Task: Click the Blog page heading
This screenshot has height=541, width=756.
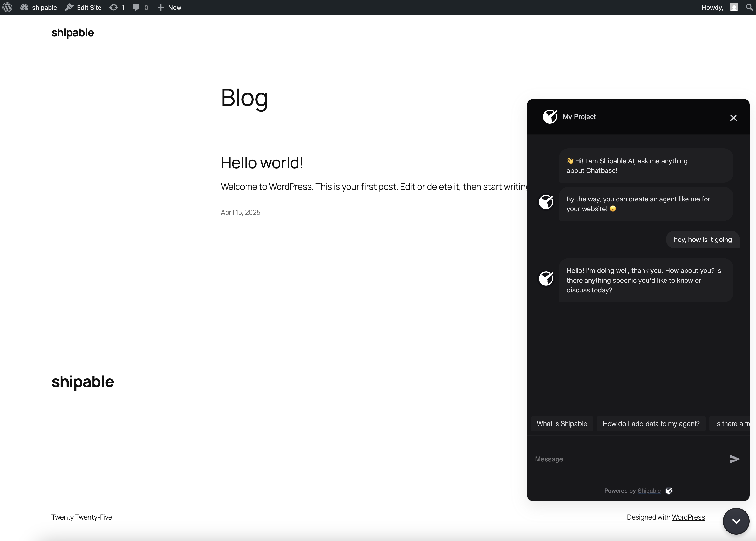Action: click(x=244, y=98)
